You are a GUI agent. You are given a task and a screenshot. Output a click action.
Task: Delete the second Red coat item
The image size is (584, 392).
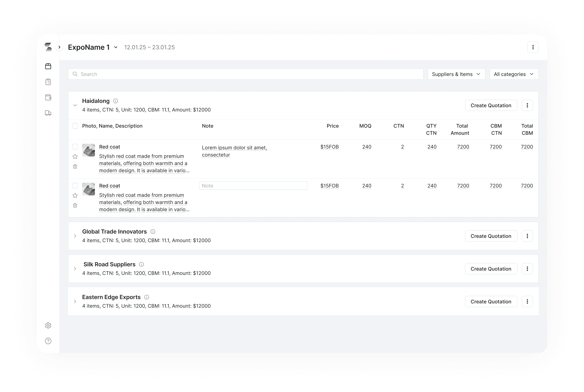point(75,205)
